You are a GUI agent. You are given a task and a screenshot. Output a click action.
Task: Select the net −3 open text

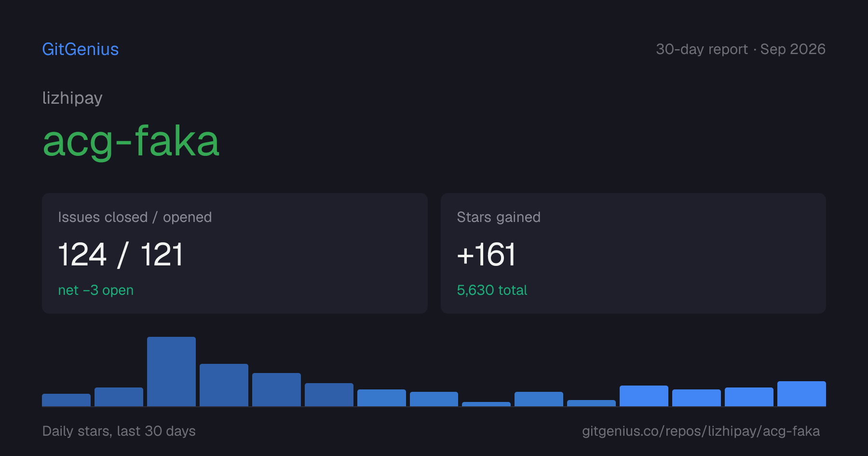click(96, 290)
